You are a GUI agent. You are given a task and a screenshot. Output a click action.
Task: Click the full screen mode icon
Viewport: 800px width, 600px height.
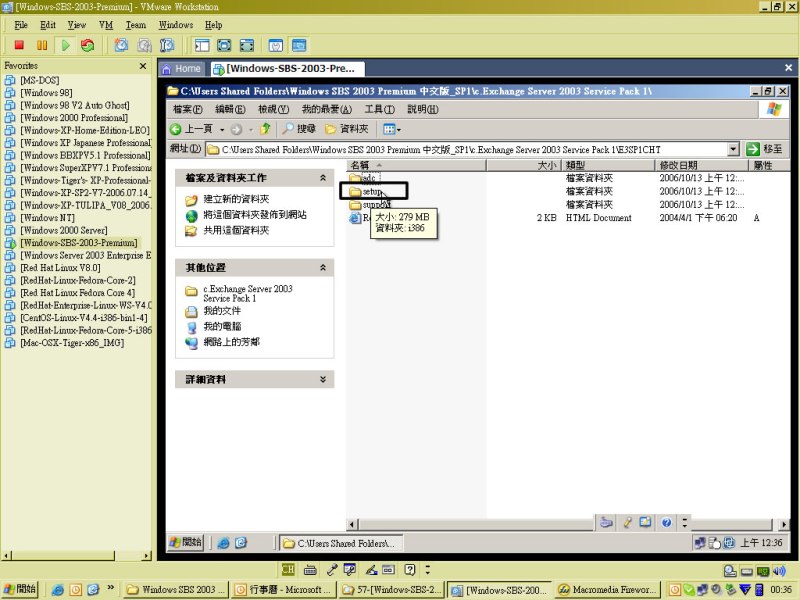pos(224,45)
